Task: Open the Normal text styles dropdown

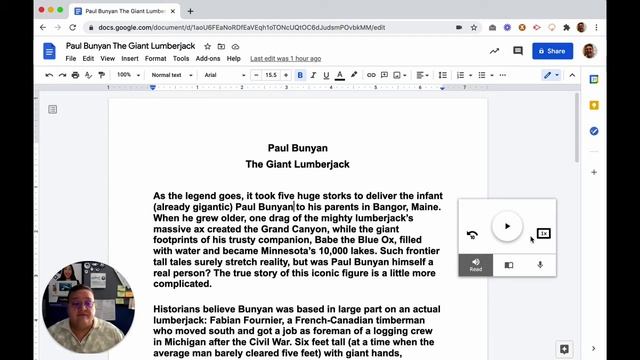Action: click(171, 75)
